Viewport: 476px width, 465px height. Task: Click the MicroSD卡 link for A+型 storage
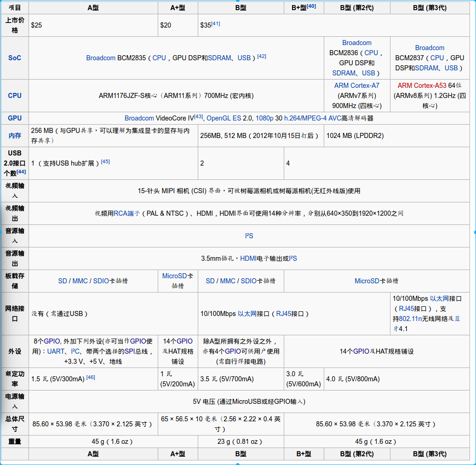(176, 276)
